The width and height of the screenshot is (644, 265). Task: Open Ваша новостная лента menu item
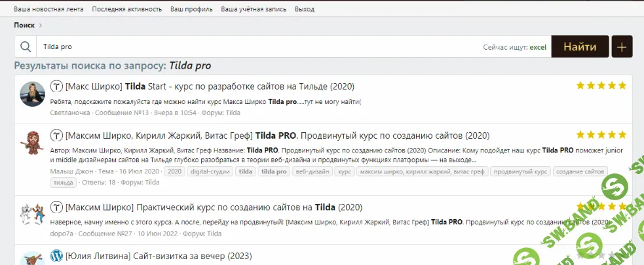pyautogui.click(x=49, y=10)
